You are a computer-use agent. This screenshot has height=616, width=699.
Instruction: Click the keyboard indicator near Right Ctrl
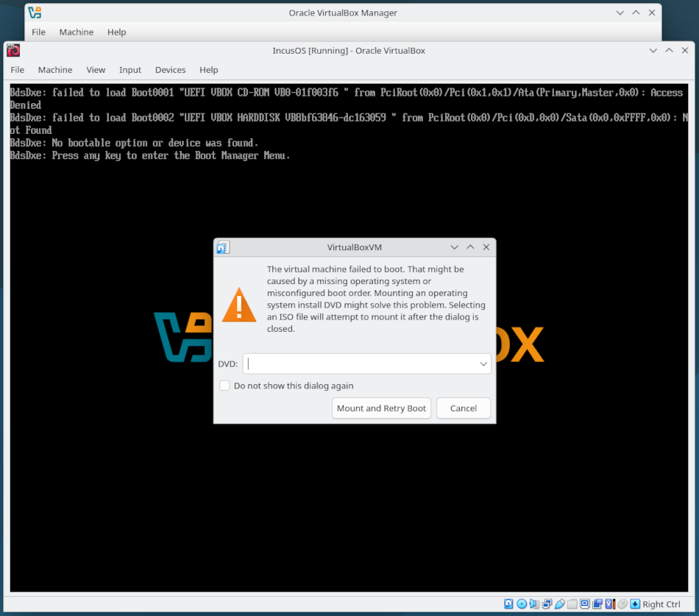pos(634,603)
